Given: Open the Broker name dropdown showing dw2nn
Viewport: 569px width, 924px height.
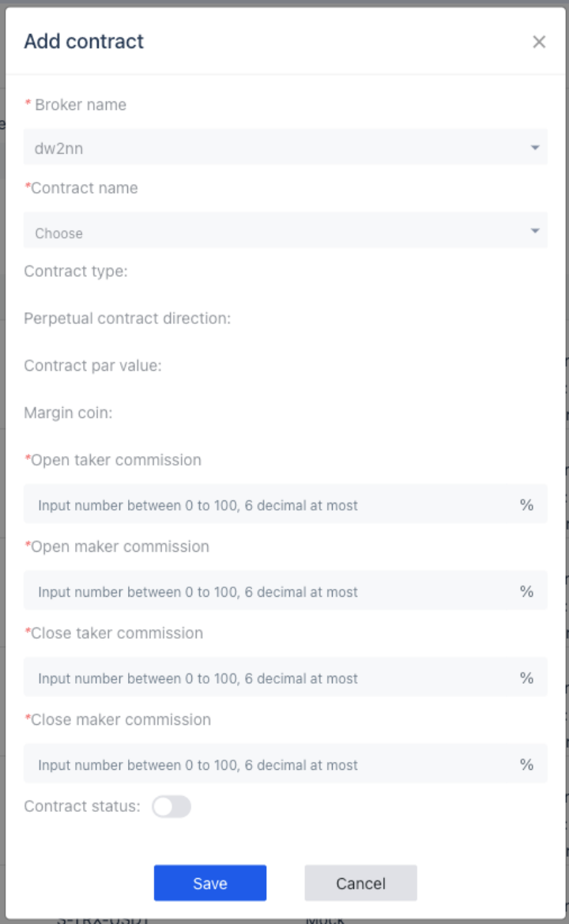Looking at the screenshot, I should point(285,147).
